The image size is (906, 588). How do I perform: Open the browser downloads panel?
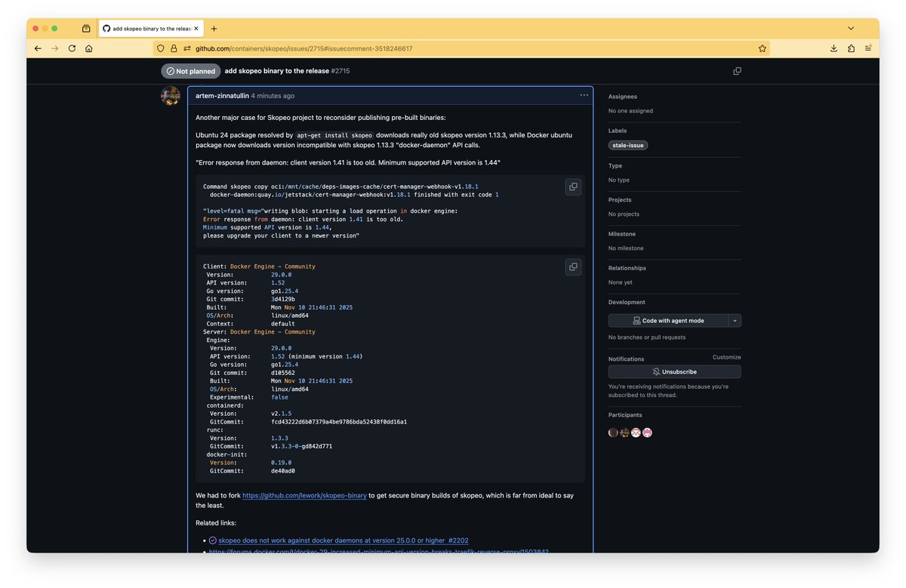834,48
